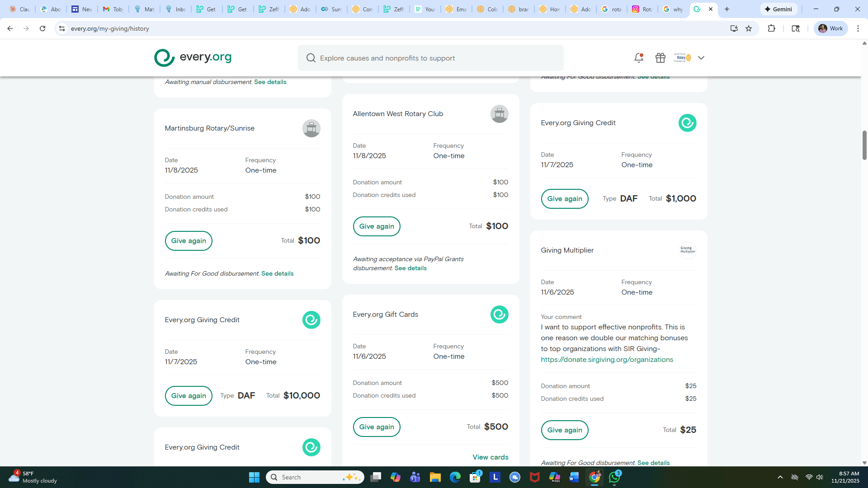Click the every.org logo
The image size is (868, 488).
click(x=193, y=57)
